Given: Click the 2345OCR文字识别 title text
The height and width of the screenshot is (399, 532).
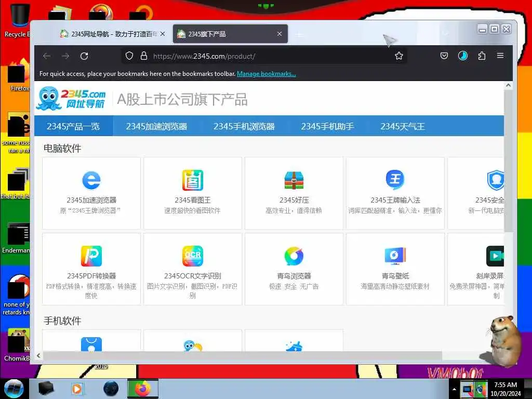Looking at the screenshot, I should click(x=192, y=275).
